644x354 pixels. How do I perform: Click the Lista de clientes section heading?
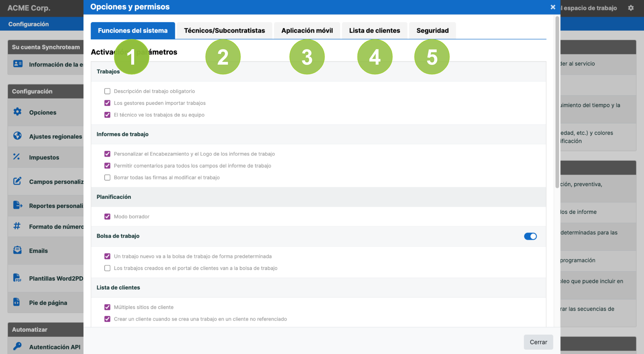(118, 287)
